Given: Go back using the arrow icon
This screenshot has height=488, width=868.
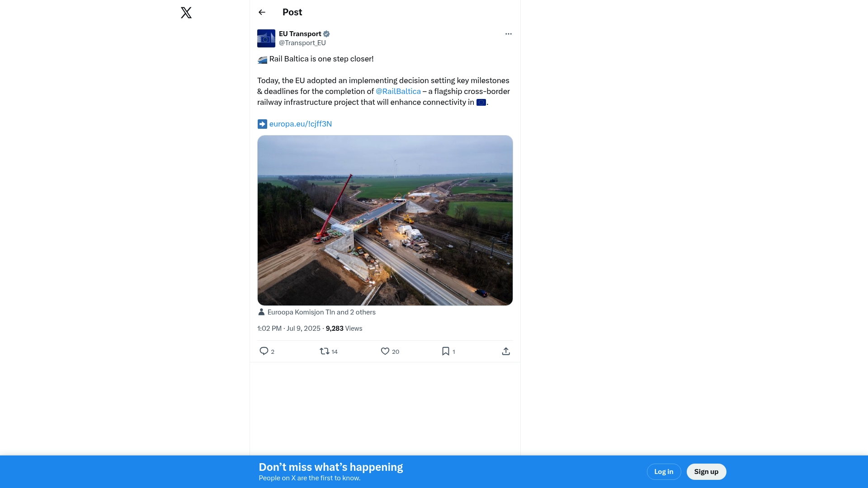Looking at the screenshot, I should click(262, 12).
